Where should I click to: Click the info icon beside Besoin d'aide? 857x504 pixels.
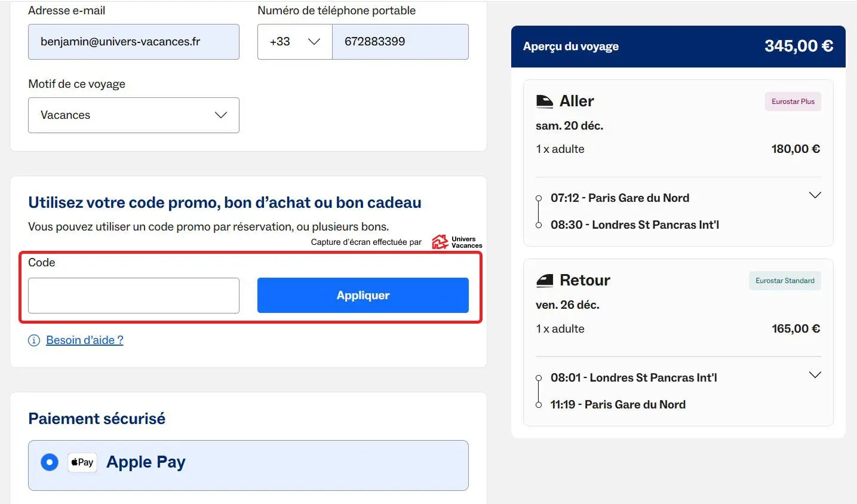(34, 340)
